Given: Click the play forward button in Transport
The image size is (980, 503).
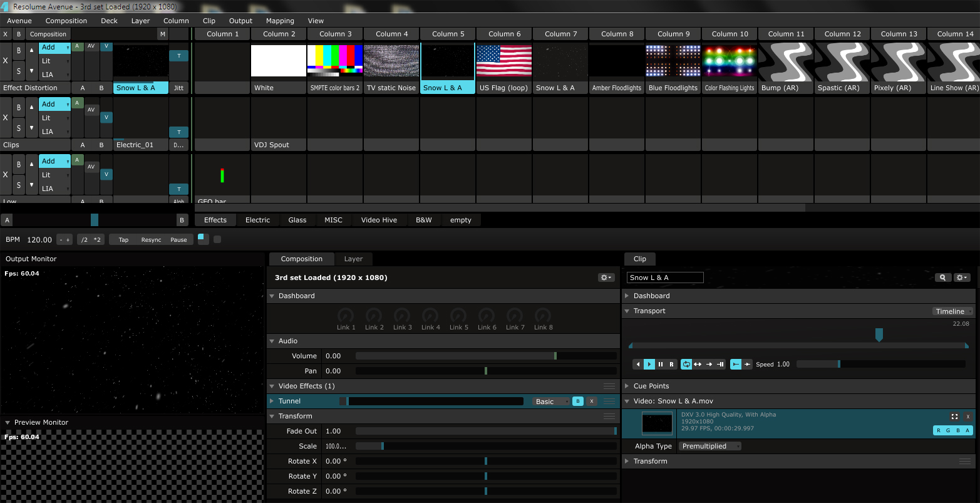Looking at the screenshot, I should pyautogui.click(x=649, y=365).
